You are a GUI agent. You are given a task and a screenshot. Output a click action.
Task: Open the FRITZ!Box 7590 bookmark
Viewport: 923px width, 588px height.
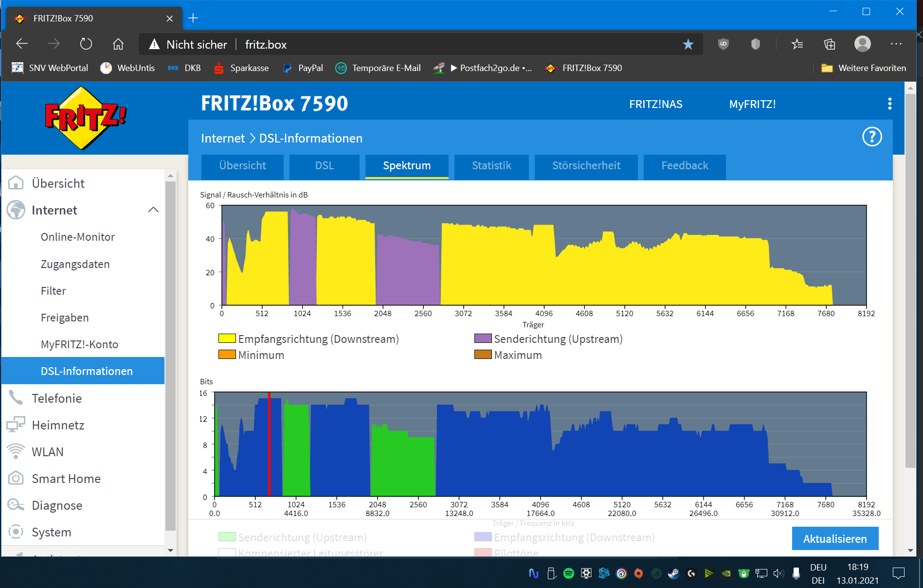pyautogui.click(x=584, y=68)
